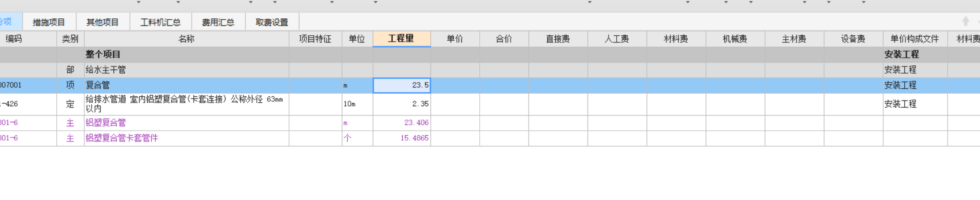Go to the 工料机汇总 tab
The height and width of the screenshot is (200, 980).
click(160, 22)
